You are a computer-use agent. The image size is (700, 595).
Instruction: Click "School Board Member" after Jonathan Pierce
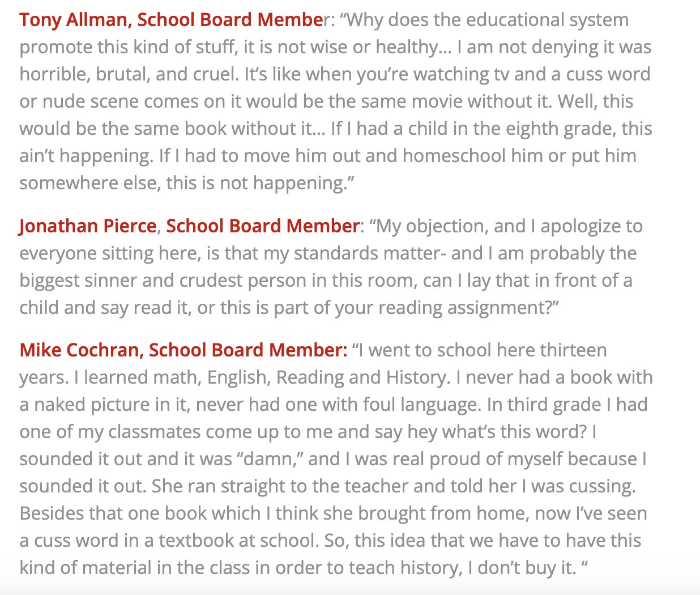(x=262, y=226)
